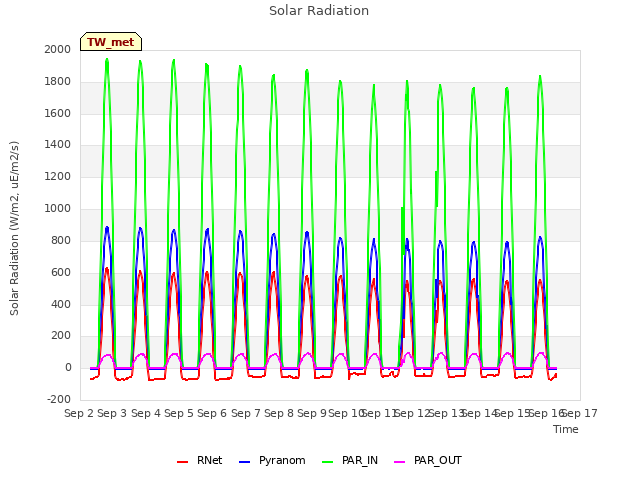The image size is (640, 480).
Task: Click the Sep 9 x-axis tick label
Action: coord(312,413)
